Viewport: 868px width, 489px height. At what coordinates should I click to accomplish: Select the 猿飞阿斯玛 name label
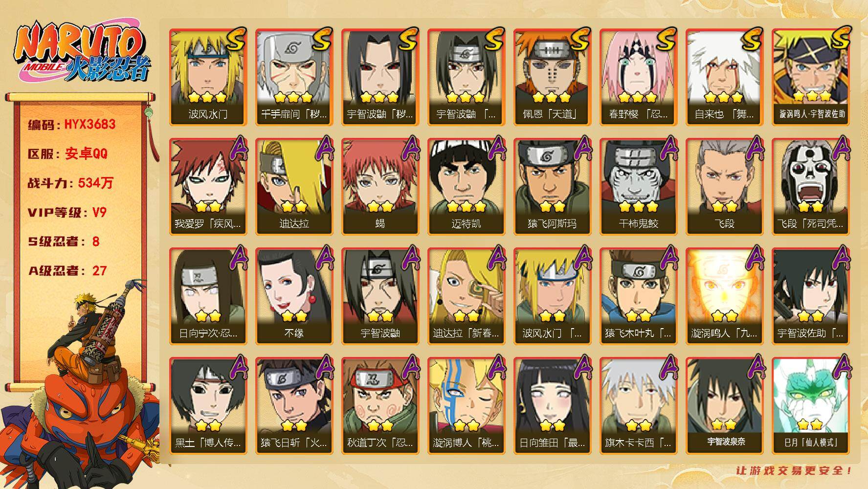(552, 223)
